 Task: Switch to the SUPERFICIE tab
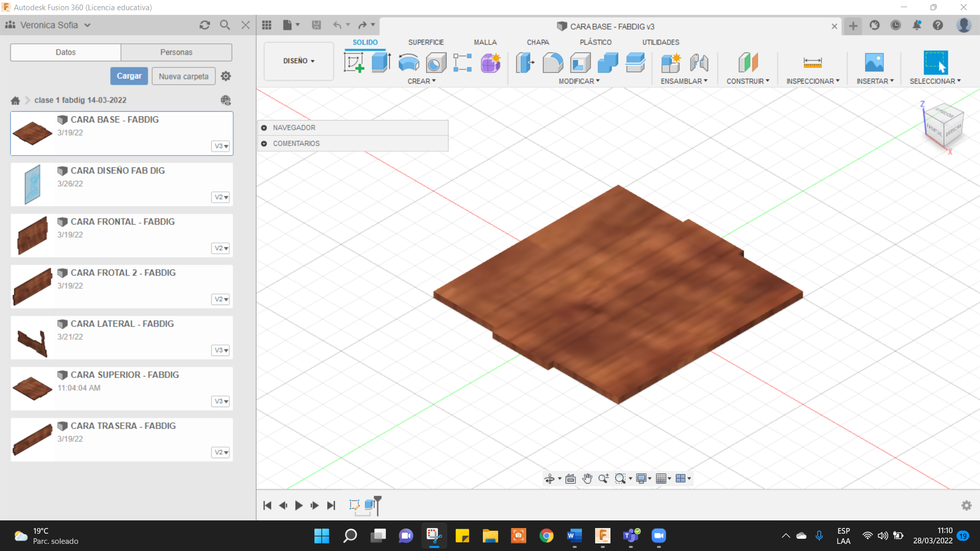point(426,42)
